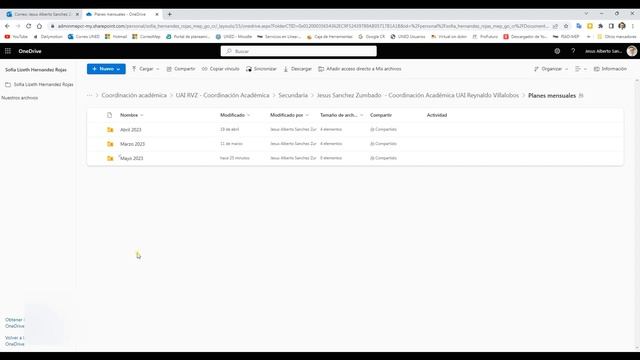Go to Jesus Sanchez Zumbado breadcrumb folder
640x360 pixels.
pos(418,95)
